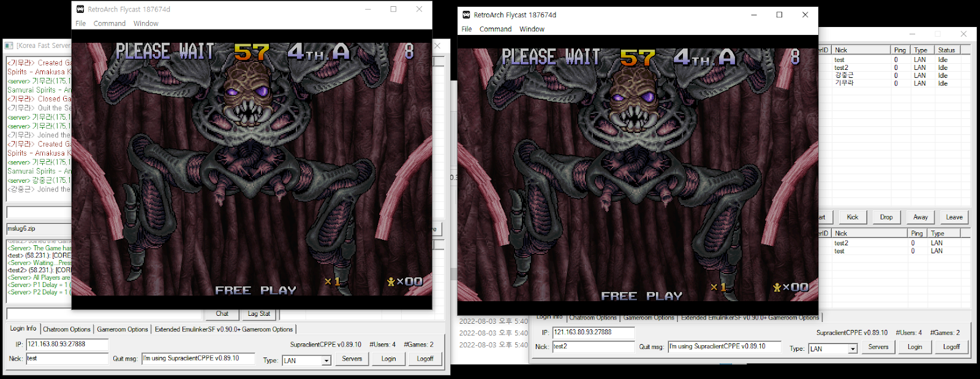The width and height of the screenshot is (980, 379).
Task: Click the Lag Stat button
Action: tap(259, 313)
